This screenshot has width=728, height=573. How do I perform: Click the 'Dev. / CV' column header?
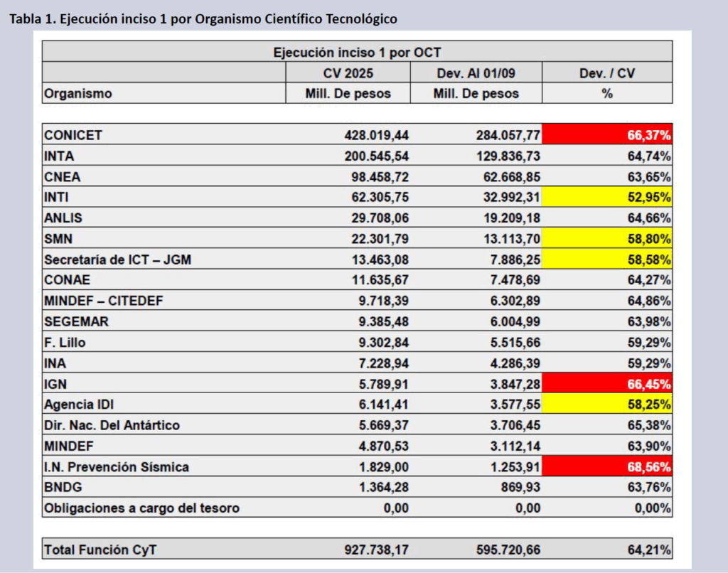click(606, 73)
